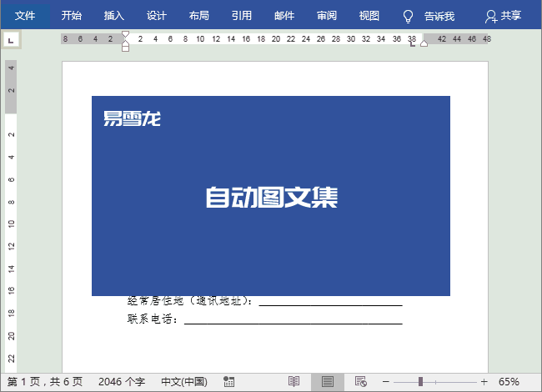Select the 设计 ribbon tab

pos(157,16)
